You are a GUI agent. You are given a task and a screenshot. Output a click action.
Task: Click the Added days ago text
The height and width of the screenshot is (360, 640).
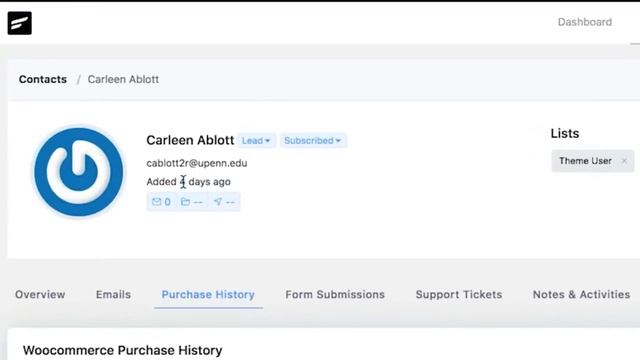click(x=189, y=182)
